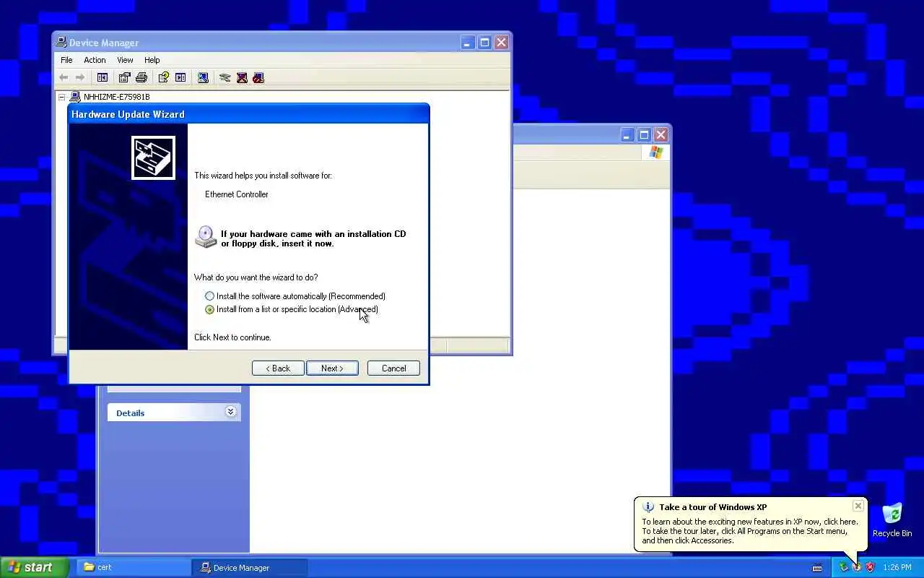Click Scan for hardware changes toolbar icon
924x578 pixels.
[x=203, y=77]
